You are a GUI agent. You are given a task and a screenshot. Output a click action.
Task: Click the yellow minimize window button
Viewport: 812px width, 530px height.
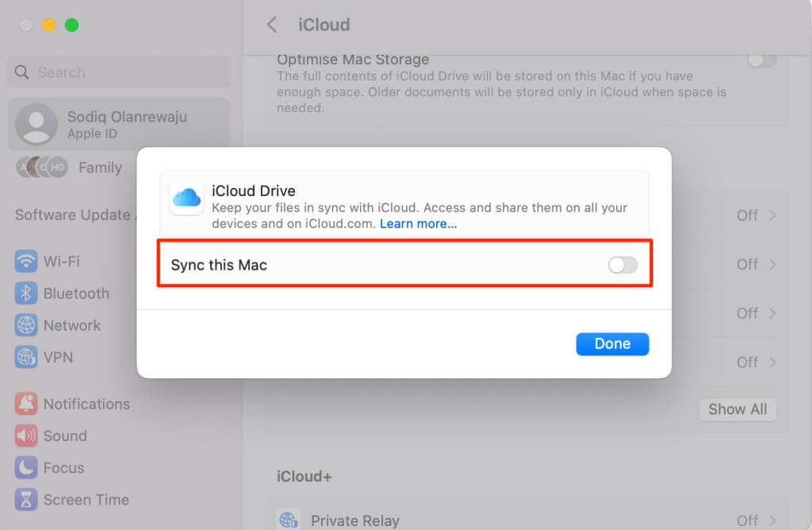48,25
